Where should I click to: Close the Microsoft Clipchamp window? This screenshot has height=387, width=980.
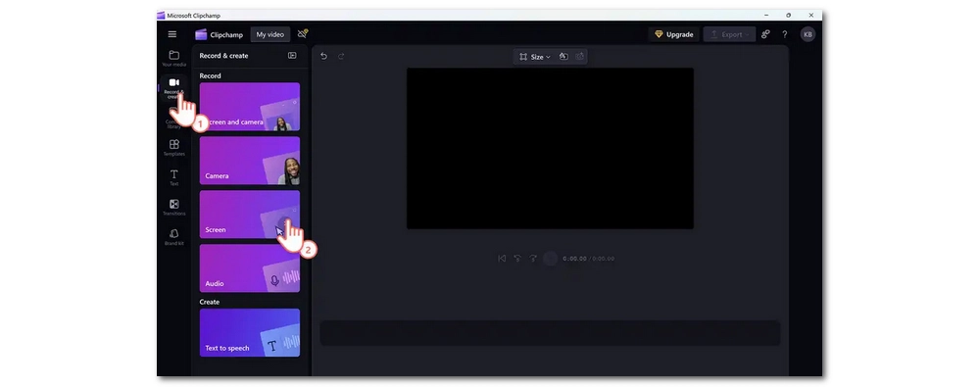[x=811, y=15]
